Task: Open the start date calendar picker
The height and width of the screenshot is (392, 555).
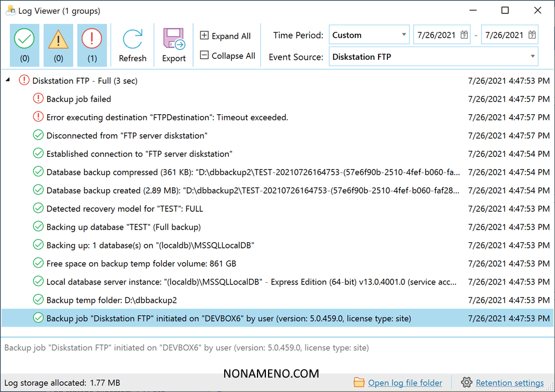Action: (464, 35)
